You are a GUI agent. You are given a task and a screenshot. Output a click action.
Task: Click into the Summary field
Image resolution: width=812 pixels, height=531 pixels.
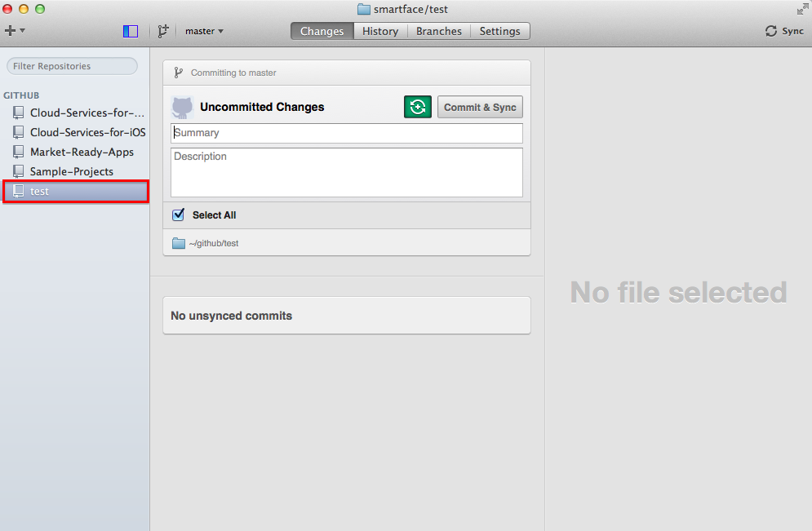pyautogui.click(x=347, y=133)
